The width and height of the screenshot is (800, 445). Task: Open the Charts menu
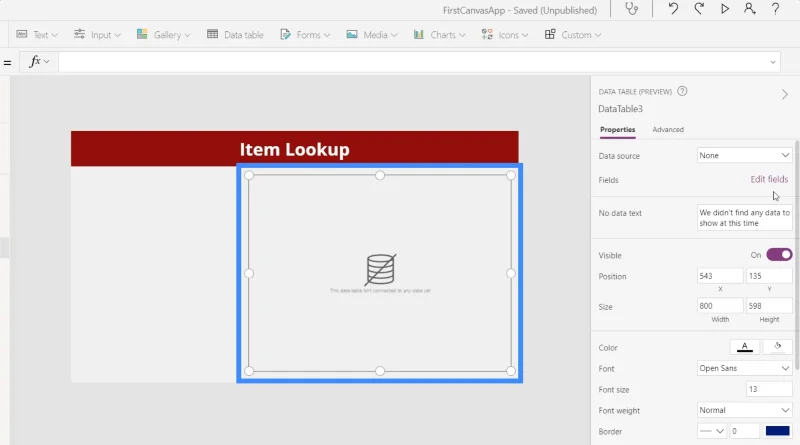click(439, 35)
